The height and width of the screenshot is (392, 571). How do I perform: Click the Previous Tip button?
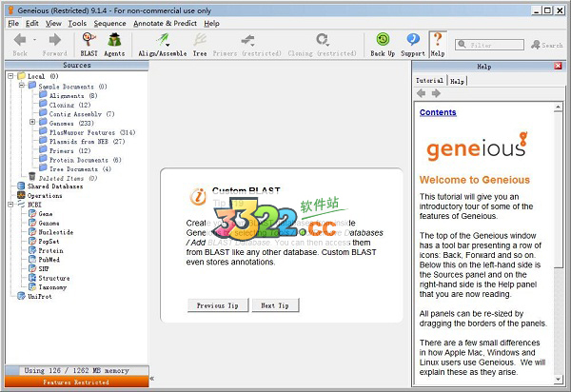[218, 305]
